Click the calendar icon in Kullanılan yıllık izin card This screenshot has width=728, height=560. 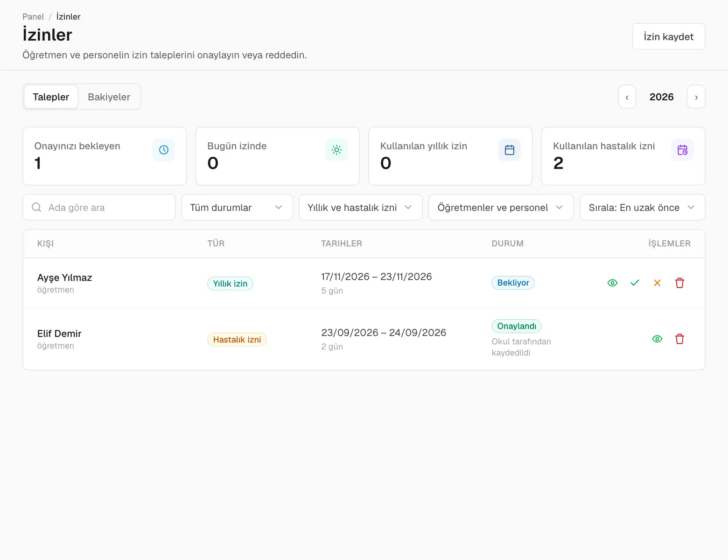(510, 150)
